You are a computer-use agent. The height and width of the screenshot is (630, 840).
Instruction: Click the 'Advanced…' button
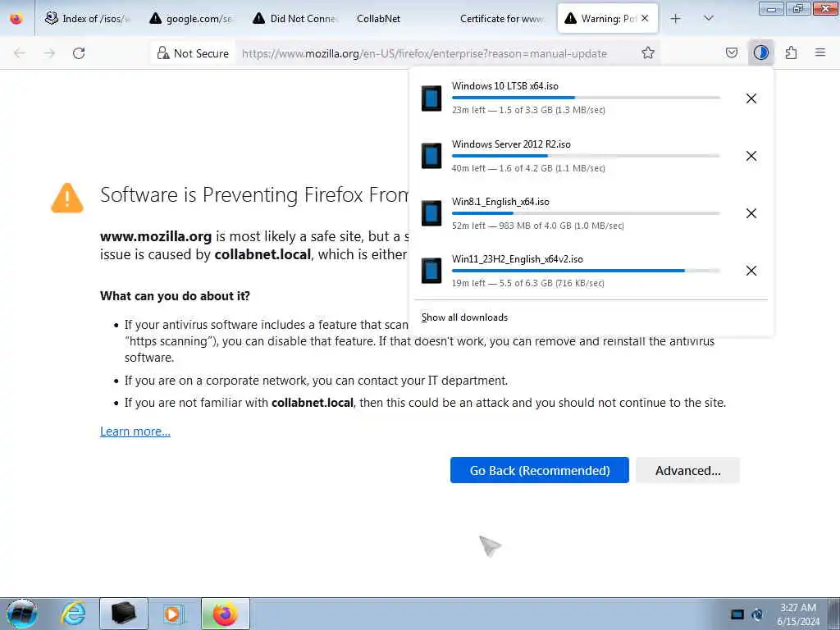tap(688, 470)
